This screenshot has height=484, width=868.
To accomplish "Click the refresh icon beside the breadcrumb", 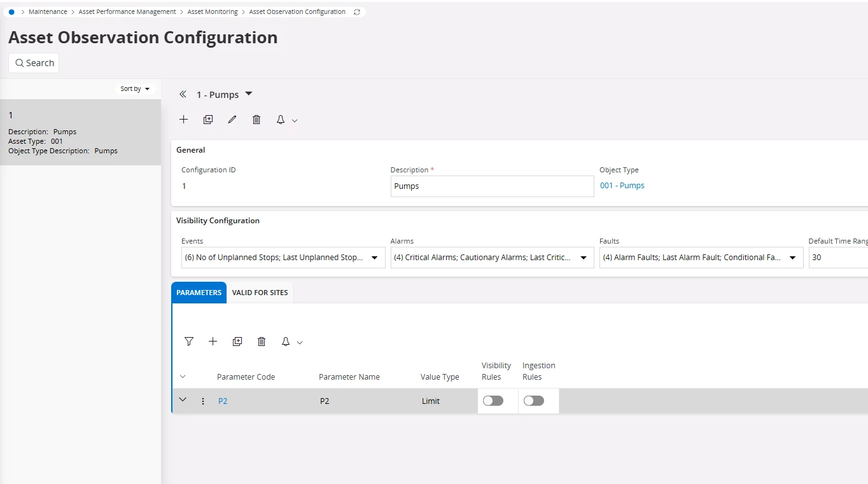I will pyautogui.click(x=357, y=12).
